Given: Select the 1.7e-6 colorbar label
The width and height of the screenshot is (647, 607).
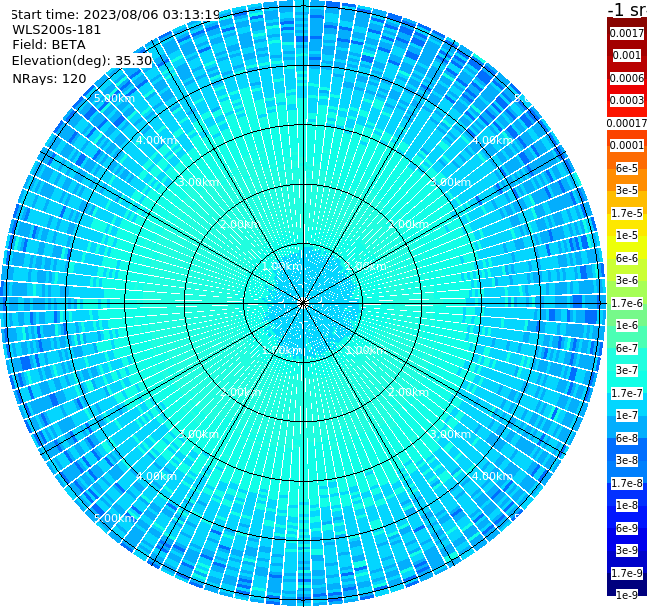Looking at the screenshot, I should click(627, 303).
